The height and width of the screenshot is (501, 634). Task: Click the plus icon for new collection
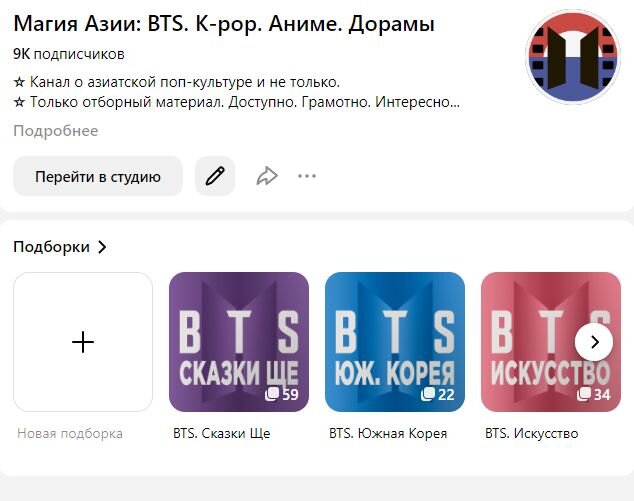click(x=83, y=342)
